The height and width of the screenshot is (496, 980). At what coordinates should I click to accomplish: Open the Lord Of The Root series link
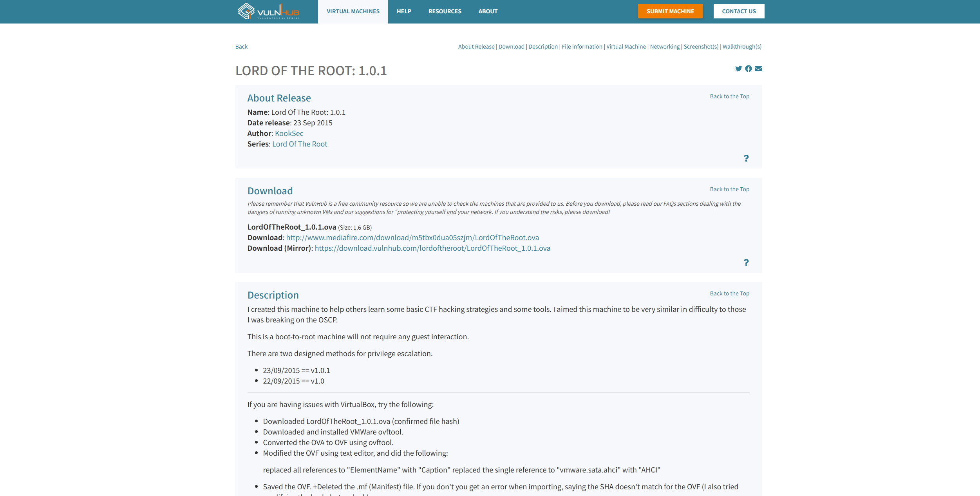300,144
